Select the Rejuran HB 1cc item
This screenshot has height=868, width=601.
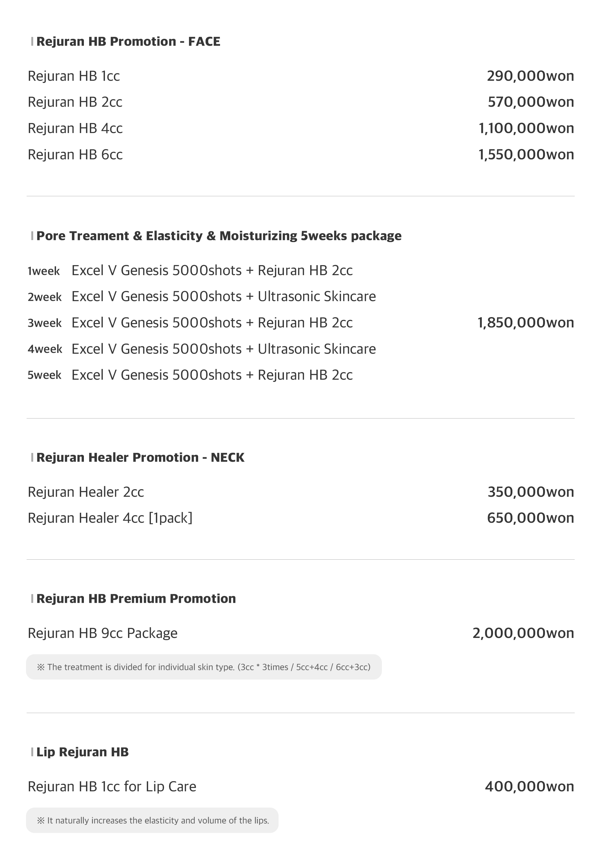(x=74, y=76)
